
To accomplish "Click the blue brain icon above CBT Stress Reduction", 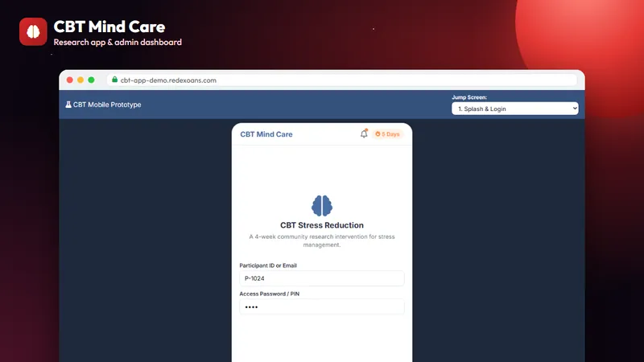I will [321, 206].
